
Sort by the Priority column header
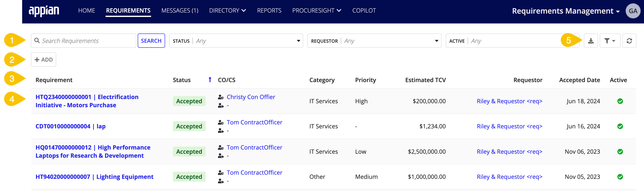[365, 80]
